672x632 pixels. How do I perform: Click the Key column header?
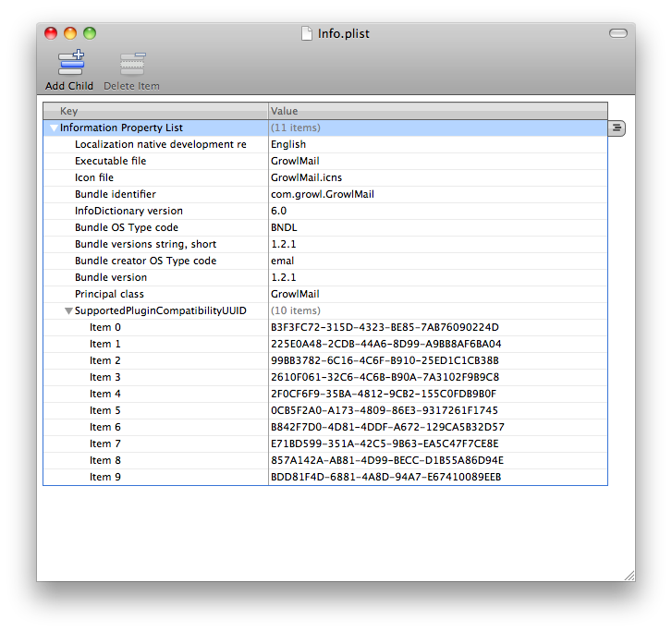tap(155, 111)
